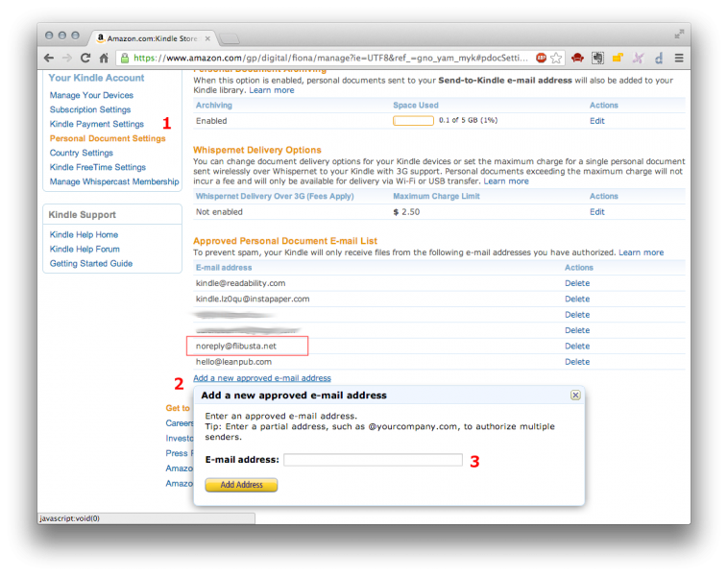Close the Amazon Kindle Store tab
The height and width of the screenshot is (576, 728).
tap(207, 38)
